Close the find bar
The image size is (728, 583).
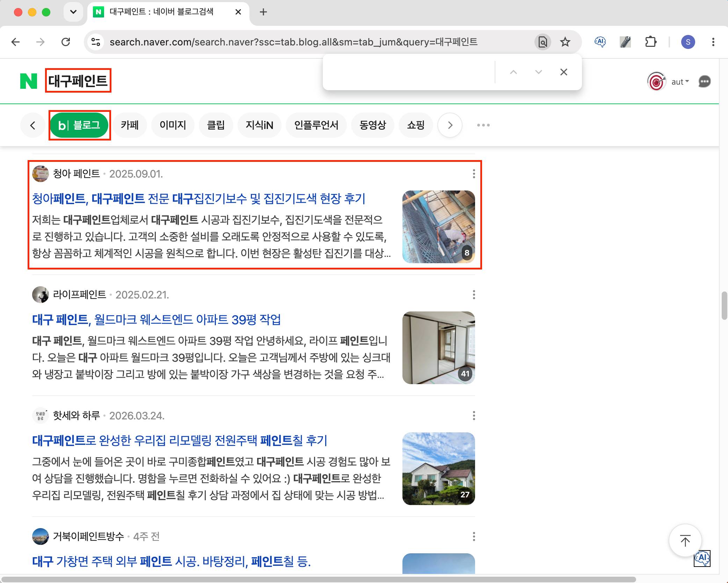pyautogui.click(x=563, y=72)
